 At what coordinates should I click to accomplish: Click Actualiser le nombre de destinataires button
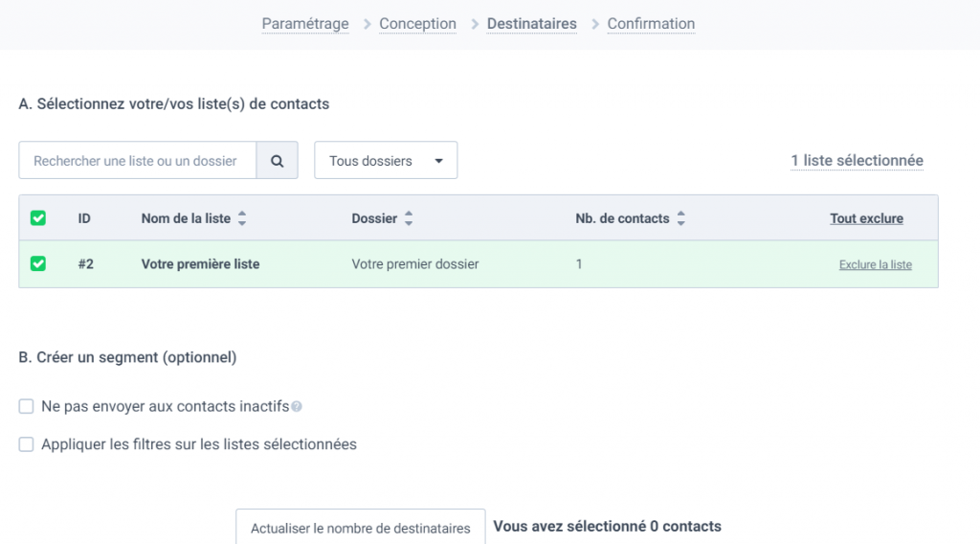pyautogui.click(x=361, y=528)
